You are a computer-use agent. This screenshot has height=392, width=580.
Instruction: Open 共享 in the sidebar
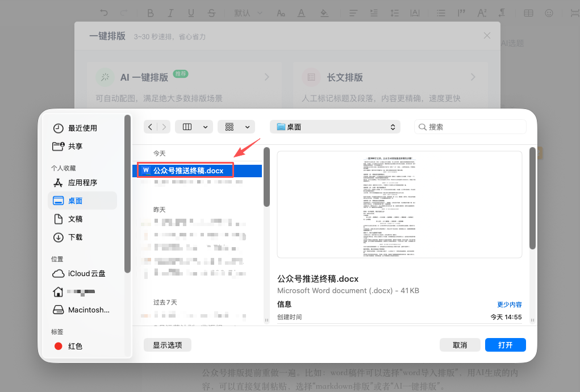(83, 146)
